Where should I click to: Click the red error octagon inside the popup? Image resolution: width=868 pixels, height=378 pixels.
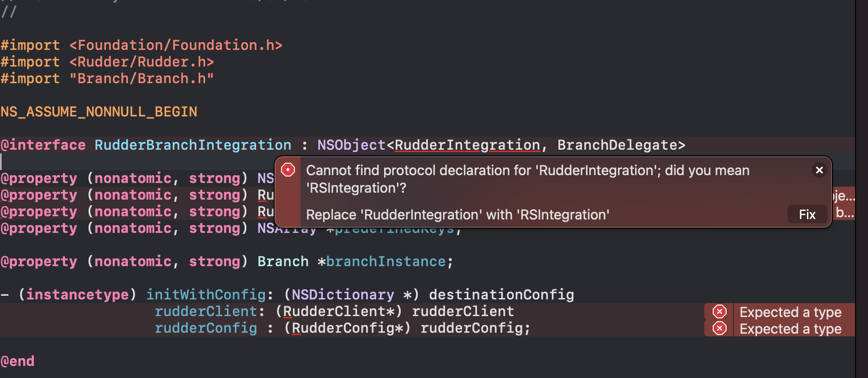tap(288, 170)
